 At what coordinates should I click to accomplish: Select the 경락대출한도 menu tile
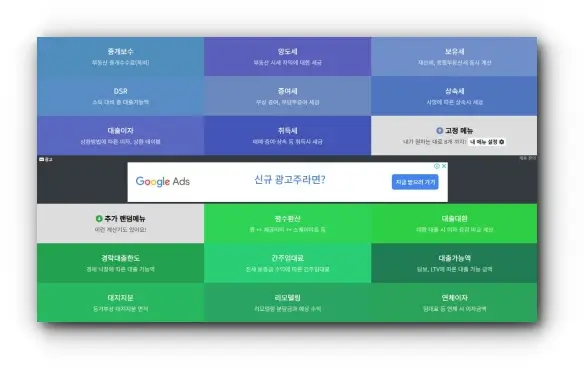point(120,263)
